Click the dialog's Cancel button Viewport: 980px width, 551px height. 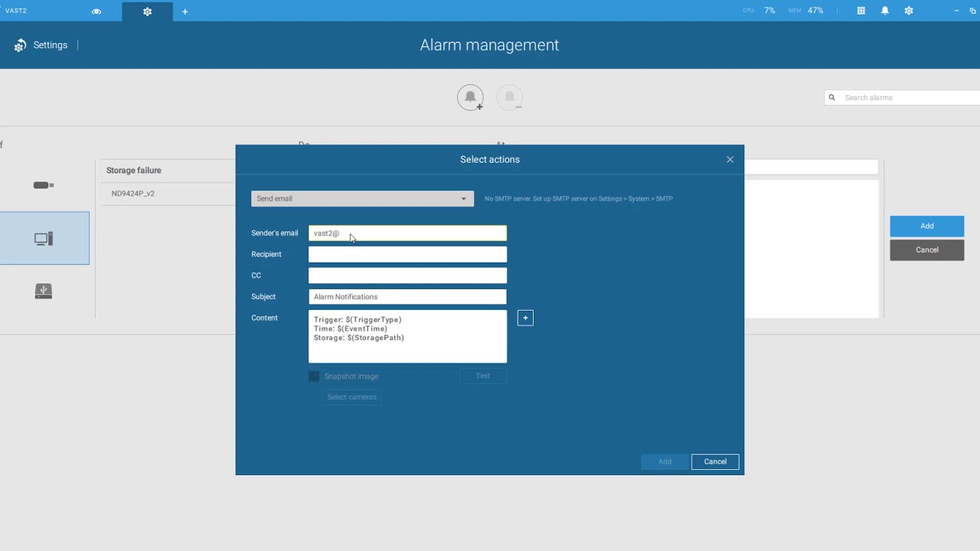coord(715,461)
